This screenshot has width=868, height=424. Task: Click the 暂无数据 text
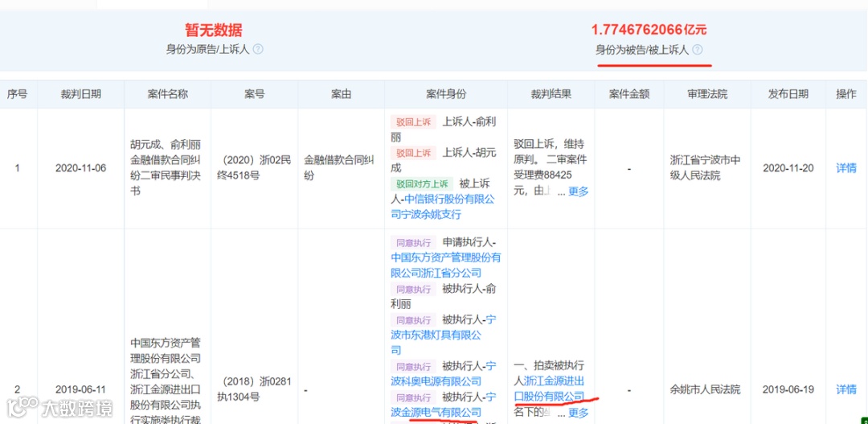click(214, 30)
